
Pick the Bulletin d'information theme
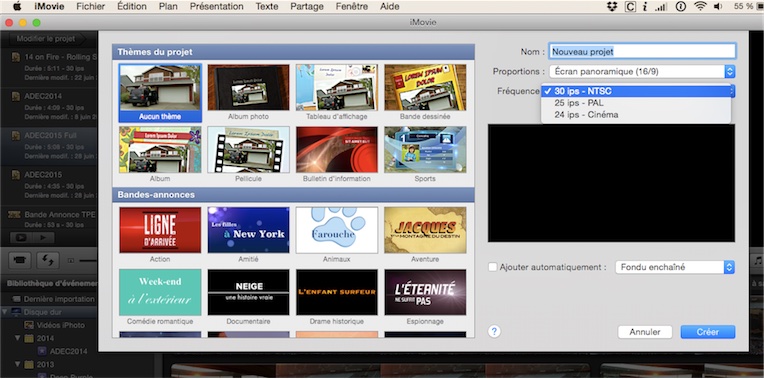click(337, 150)
